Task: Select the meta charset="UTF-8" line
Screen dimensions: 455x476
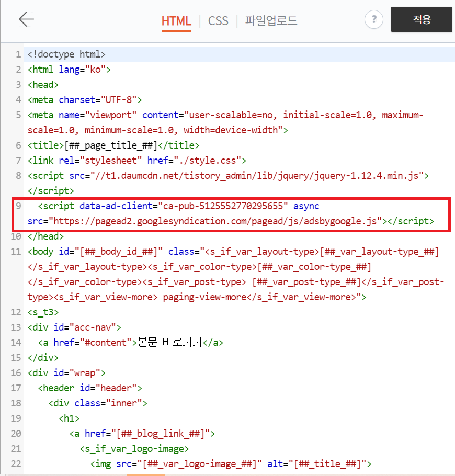Action: pyautogui.click(x=85, y=100)
